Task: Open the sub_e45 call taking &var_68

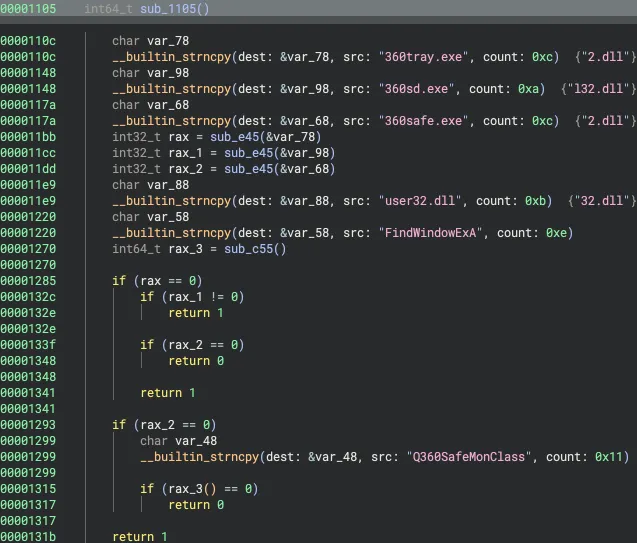Action: 280,169
